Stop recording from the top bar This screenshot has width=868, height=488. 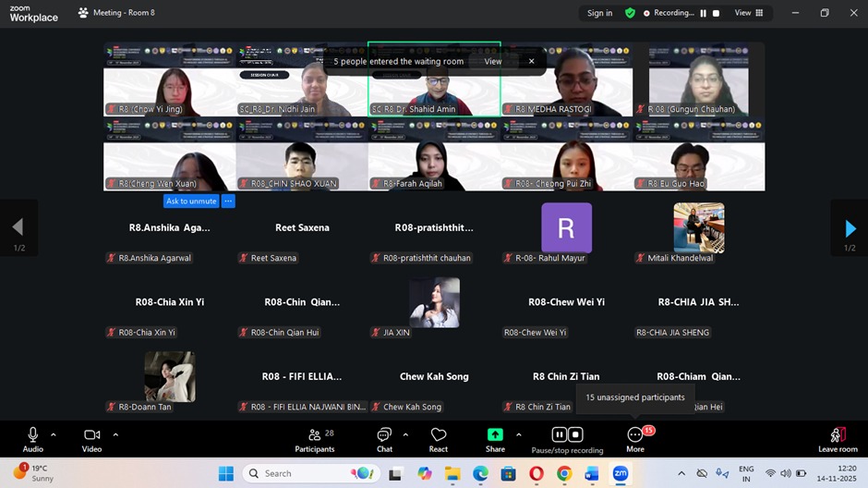[715, 13]
